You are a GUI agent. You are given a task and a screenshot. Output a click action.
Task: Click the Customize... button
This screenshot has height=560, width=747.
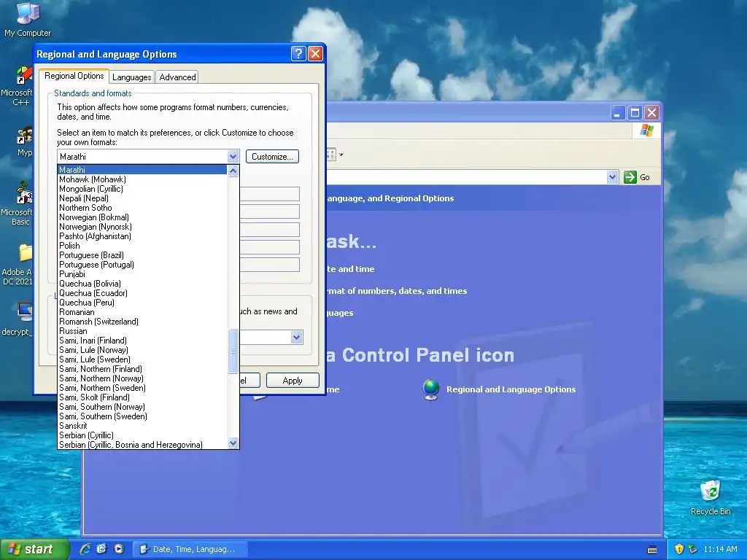(272, 157)
